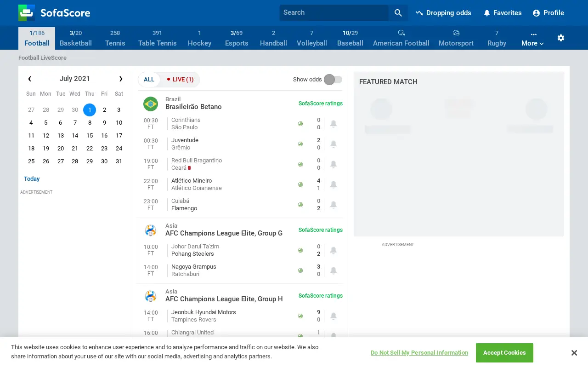588x368 pixels.
Task: Click the Today link under calendar
Action: [x=32, y=179]
